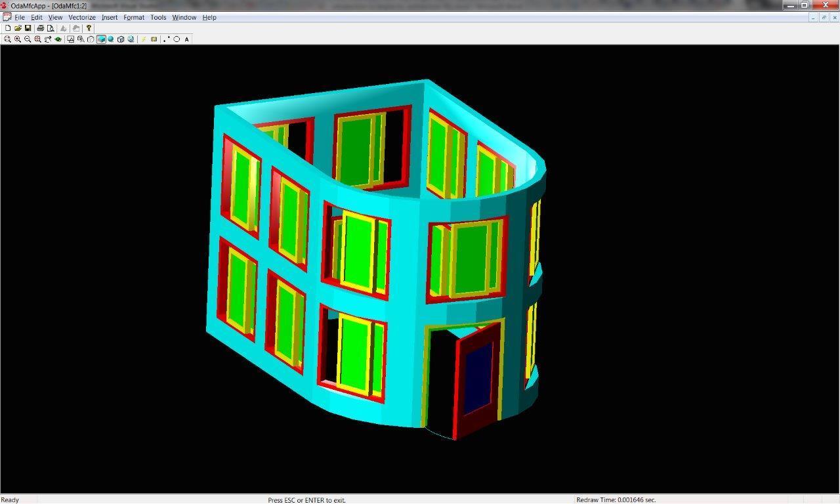840x504 pixels.
Task: Click the yellow lightning bolt icon
Action: tap(144, 39)
